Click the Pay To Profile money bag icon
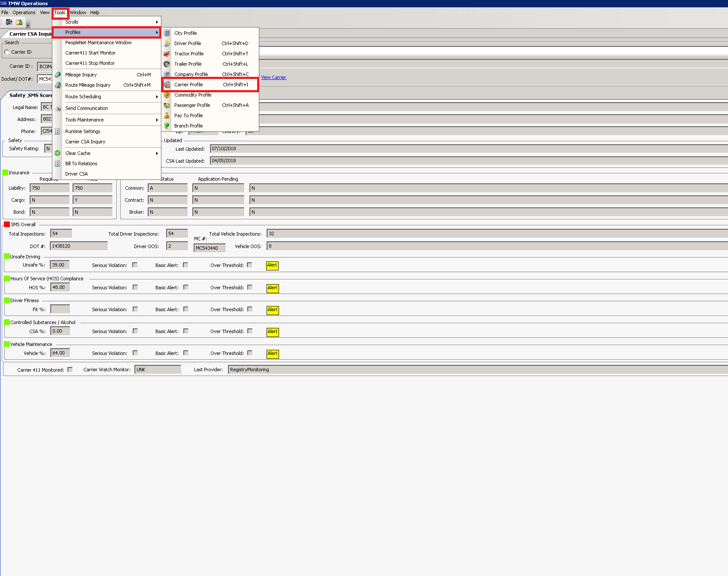Viewport: 728px width, 576px height. tap(167, 115)
